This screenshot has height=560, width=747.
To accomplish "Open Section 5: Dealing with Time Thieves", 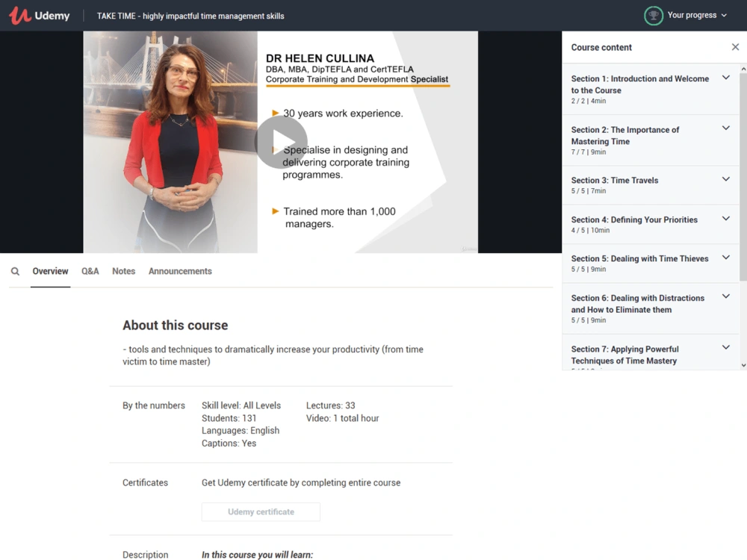I will 651,264.
